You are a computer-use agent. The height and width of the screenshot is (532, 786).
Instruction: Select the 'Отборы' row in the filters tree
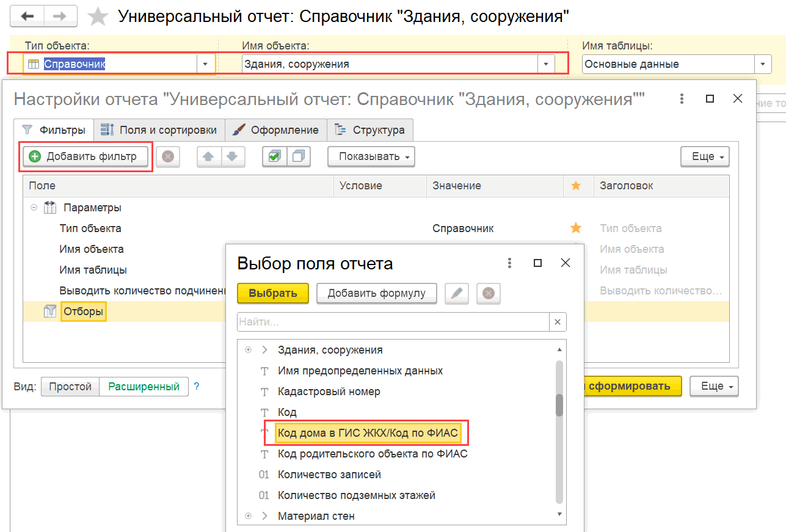[84, 312]
